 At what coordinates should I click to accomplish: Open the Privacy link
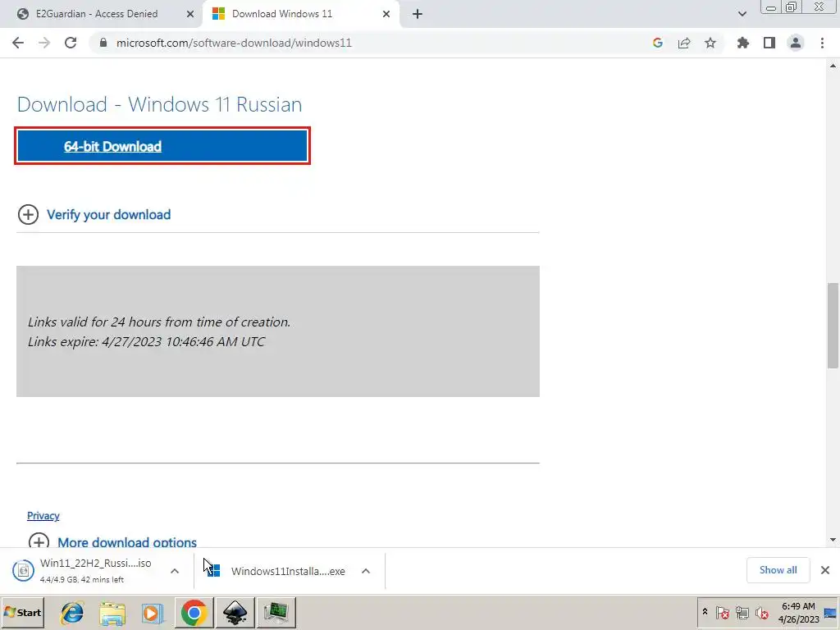point(43,515)
